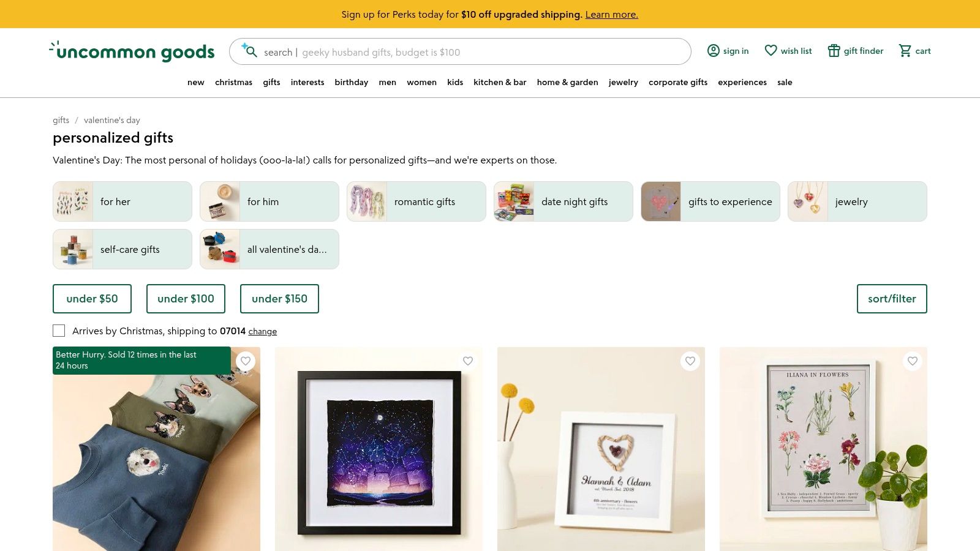Add Hannah & Adam frame to wishlist
This screenshot has height=551, width=980.
coord(690,361)
